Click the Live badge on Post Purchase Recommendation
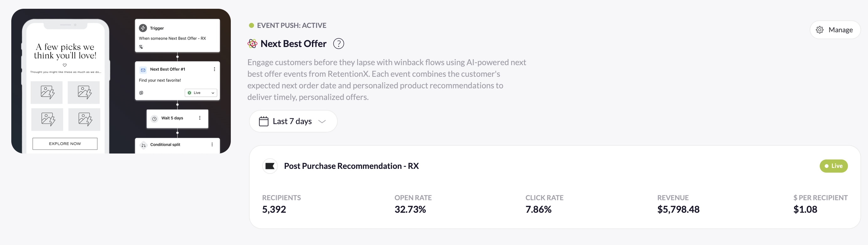Screen dimensions: 868x245 pos(833,166)
